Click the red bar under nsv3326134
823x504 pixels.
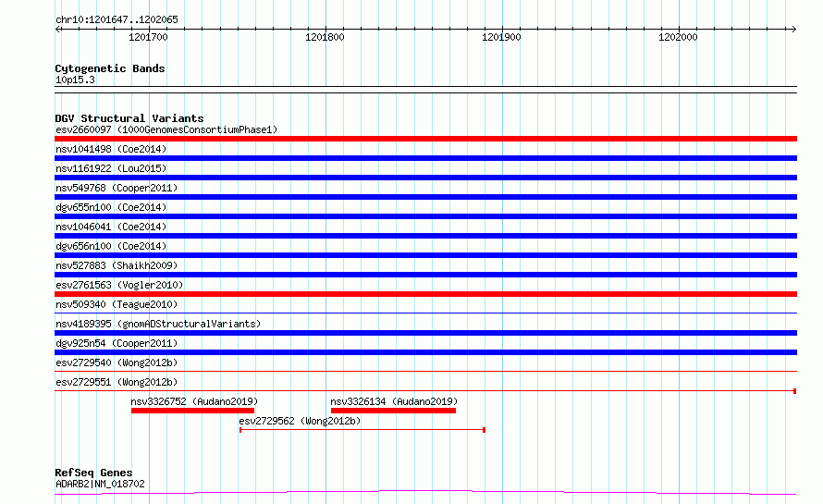pyautogui.click(x=393, y=411)
